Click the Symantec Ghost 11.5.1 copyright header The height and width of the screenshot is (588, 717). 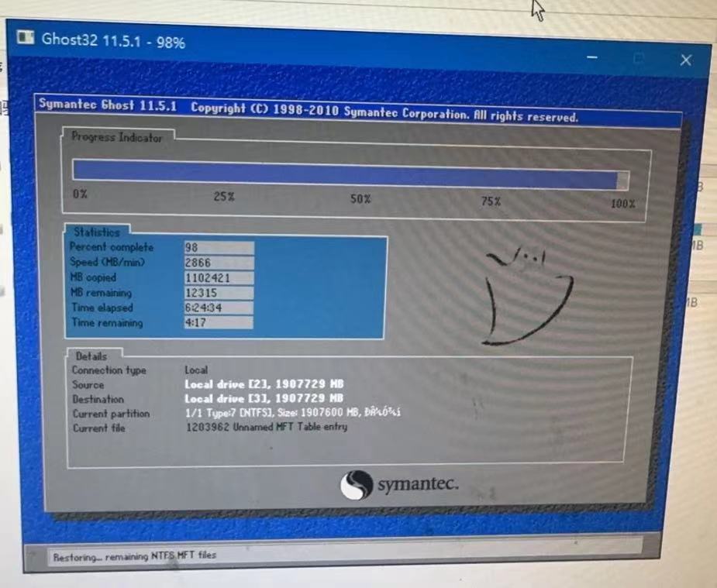point(309,110)
